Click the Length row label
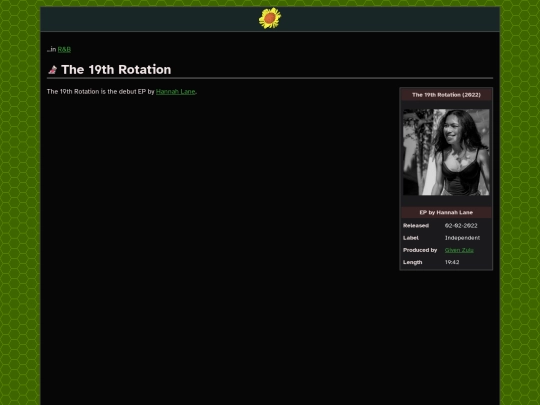 [x=412, y=262]
